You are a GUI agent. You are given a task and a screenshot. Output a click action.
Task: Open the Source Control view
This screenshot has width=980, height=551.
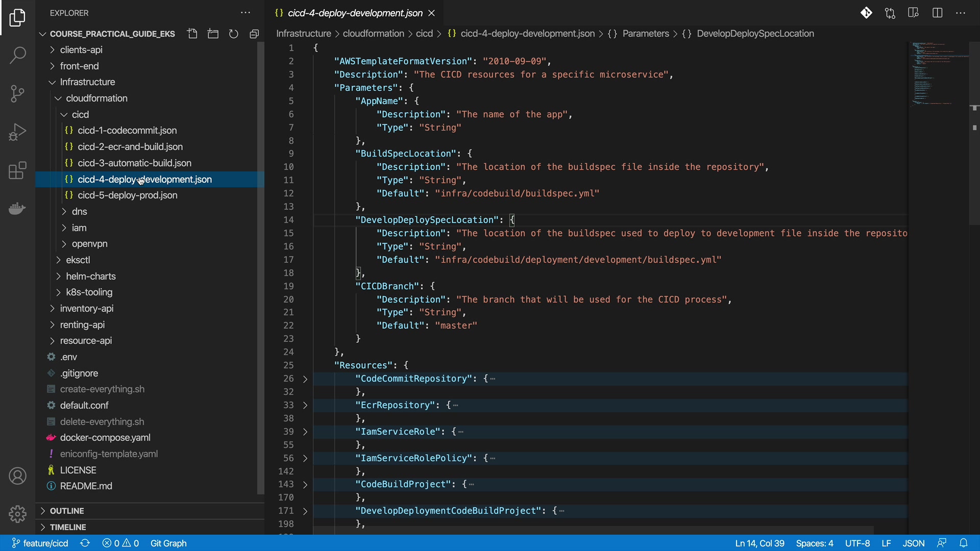17,93
